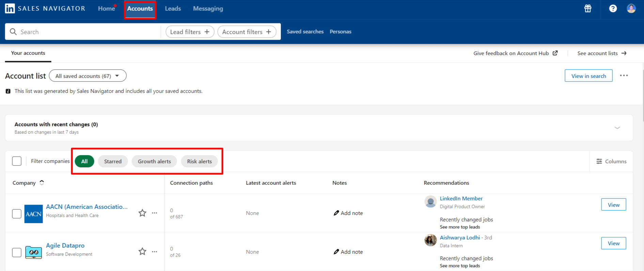Open All saved accounts dropdown
This screenshot has width=644, height=271.
tap(88, 76)
